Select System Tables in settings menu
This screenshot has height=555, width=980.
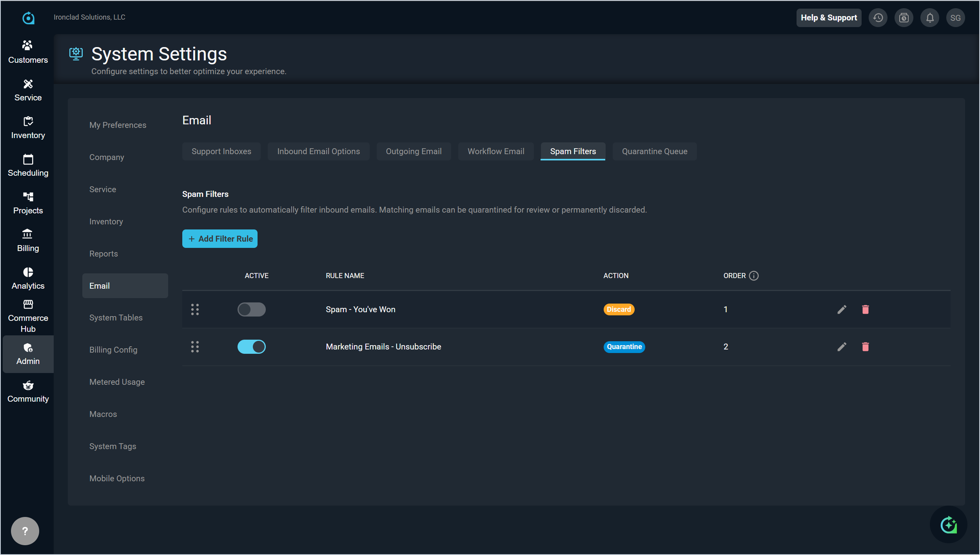116,318
